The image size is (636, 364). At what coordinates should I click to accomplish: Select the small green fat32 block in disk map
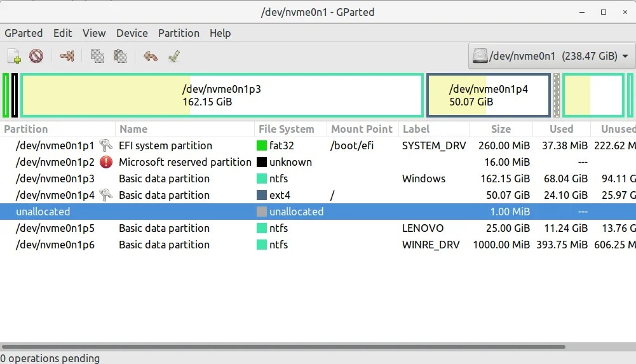click(6, 95)
